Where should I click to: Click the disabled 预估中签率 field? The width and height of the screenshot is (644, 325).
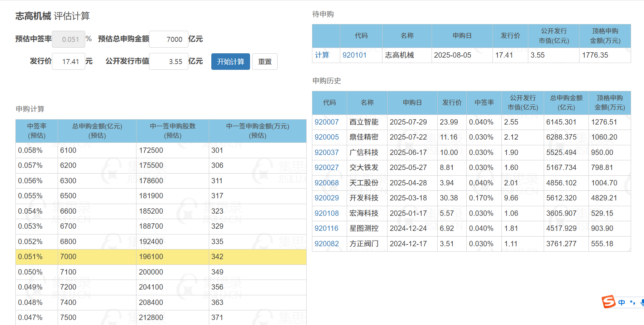(68, 39)
